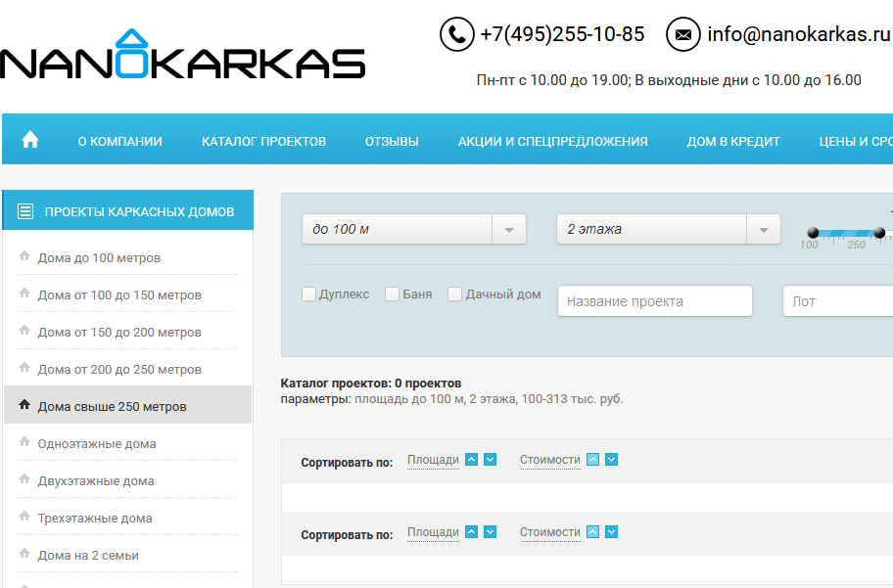Screen dimensions: 893x588
Task: Click list icon beside Проекты каркасных домов
Action: 25,211
